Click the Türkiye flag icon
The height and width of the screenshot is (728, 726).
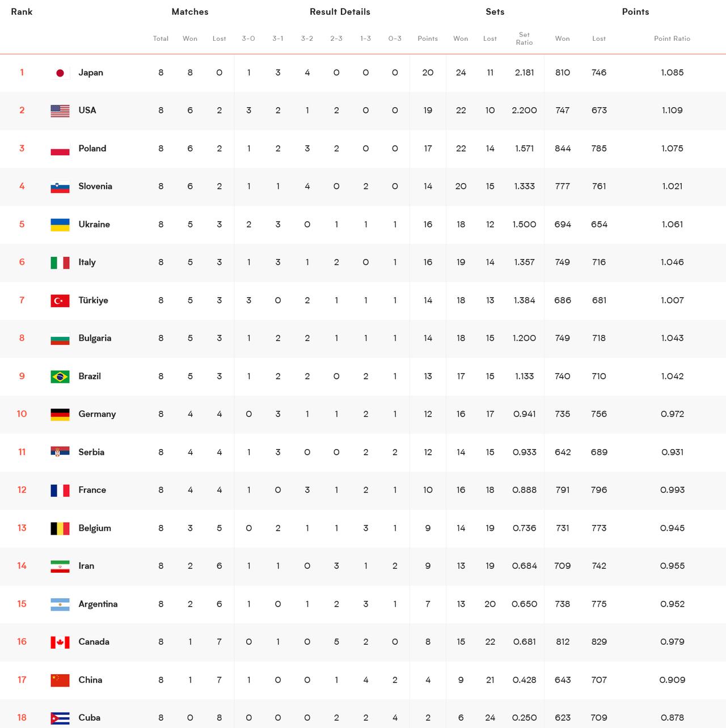(60, 300)
